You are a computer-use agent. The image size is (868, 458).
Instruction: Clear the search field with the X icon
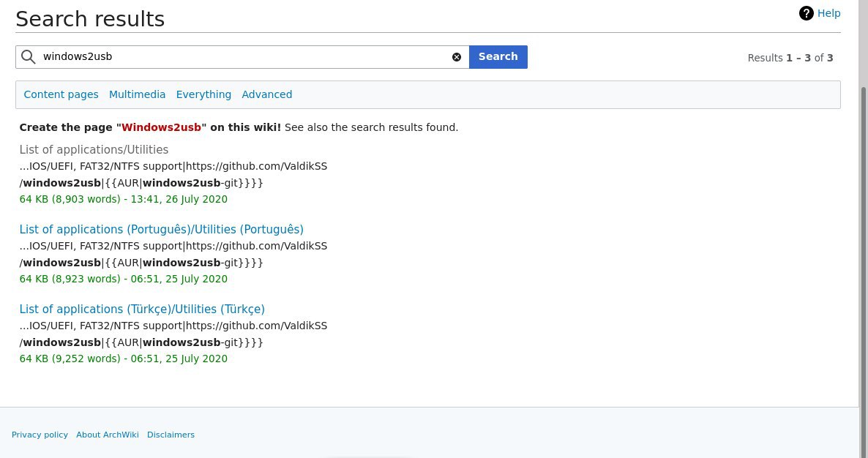pos(457,57)
